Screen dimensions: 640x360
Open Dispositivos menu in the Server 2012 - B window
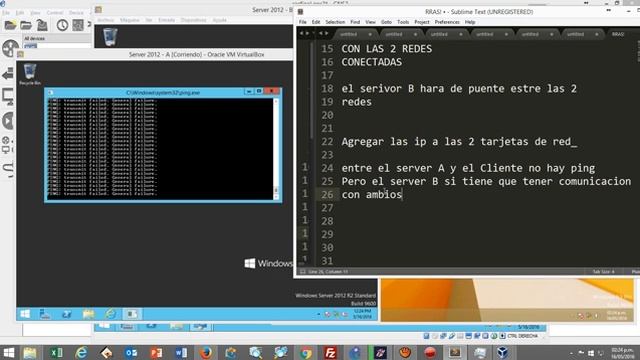point(193,20)
